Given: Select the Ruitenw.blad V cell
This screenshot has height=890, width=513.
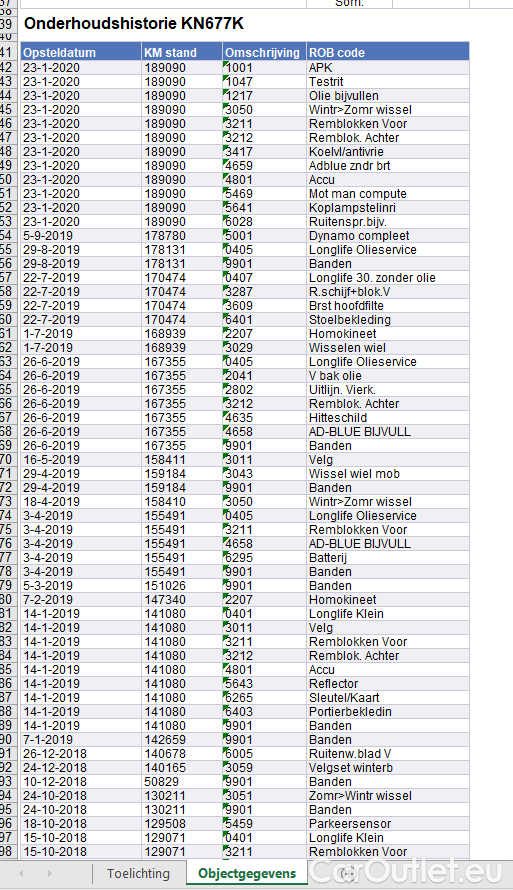Looking at the screenshot, I should pyautogui.click(x=388, y=754).
